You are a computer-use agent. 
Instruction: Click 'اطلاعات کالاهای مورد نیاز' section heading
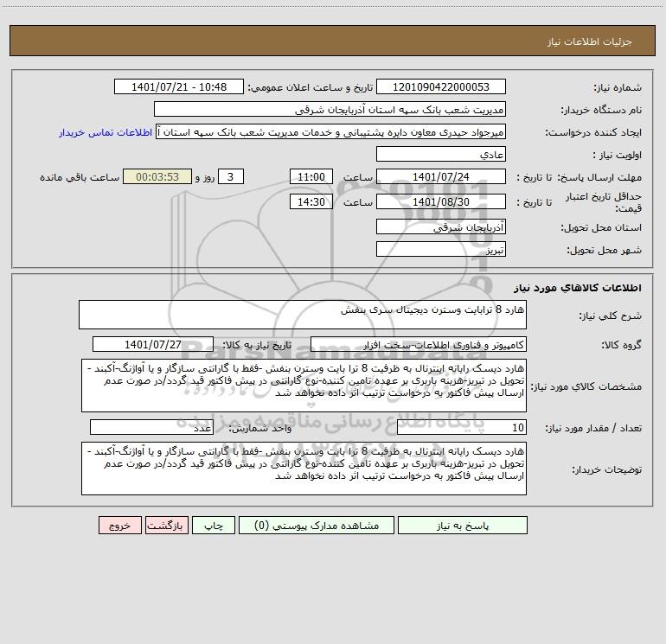(x=578, y=288)
